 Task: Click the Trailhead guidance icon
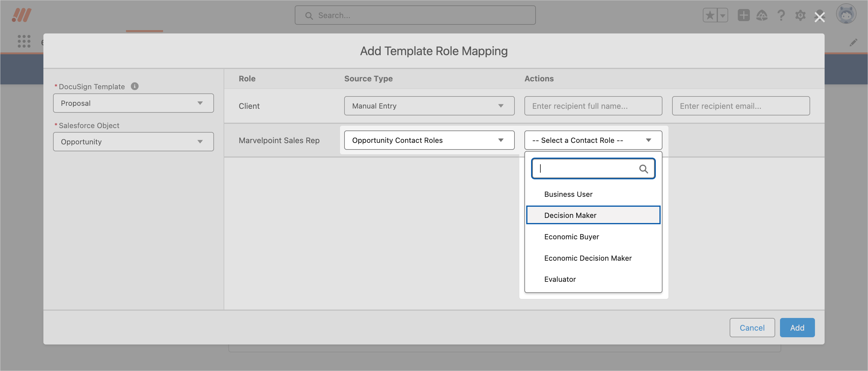coord(762,15)
